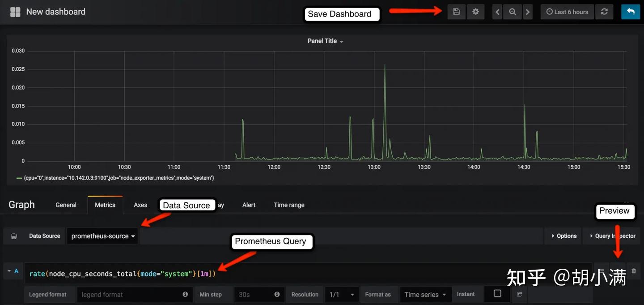The width and height of the screenshot is (644, 305).
Task: Open the New dashboard title menu
Action: pyautogui.click(x=55, y=12)
